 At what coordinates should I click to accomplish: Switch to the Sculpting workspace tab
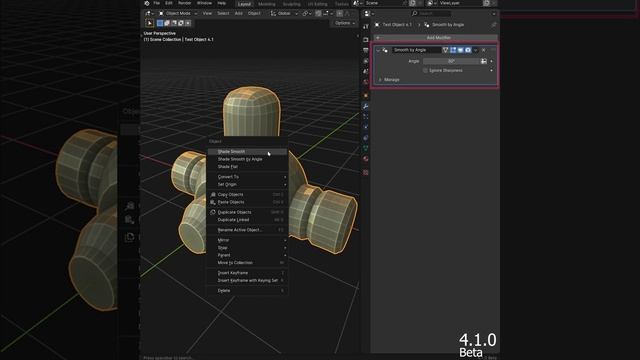(291, 4)
